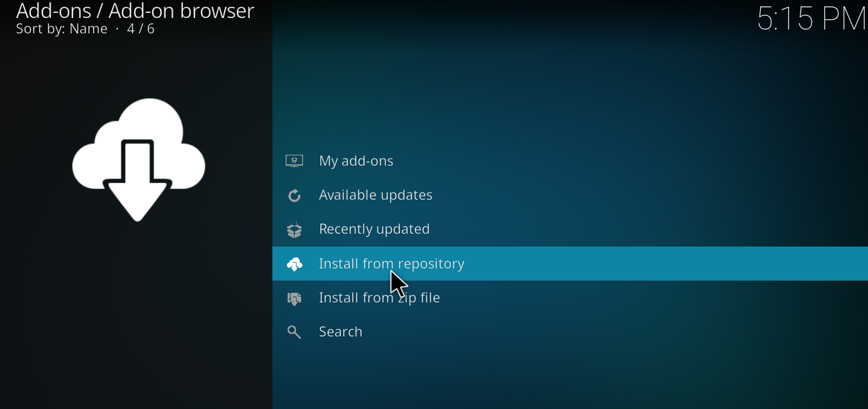The width and height of the screenshot is (868, 409).
Task: Click the empty space right of Search label
Action: (578, 332)
